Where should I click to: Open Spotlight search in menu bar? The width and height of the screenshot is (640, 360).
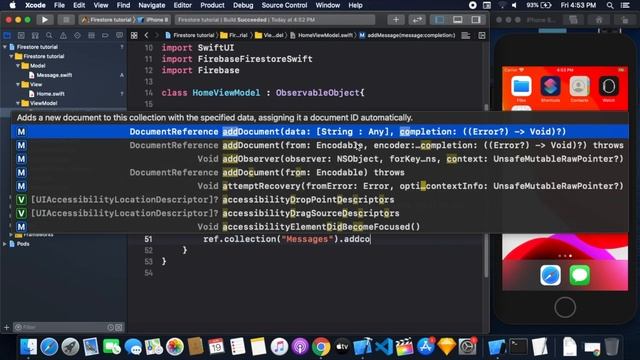[x=610, y=5]
